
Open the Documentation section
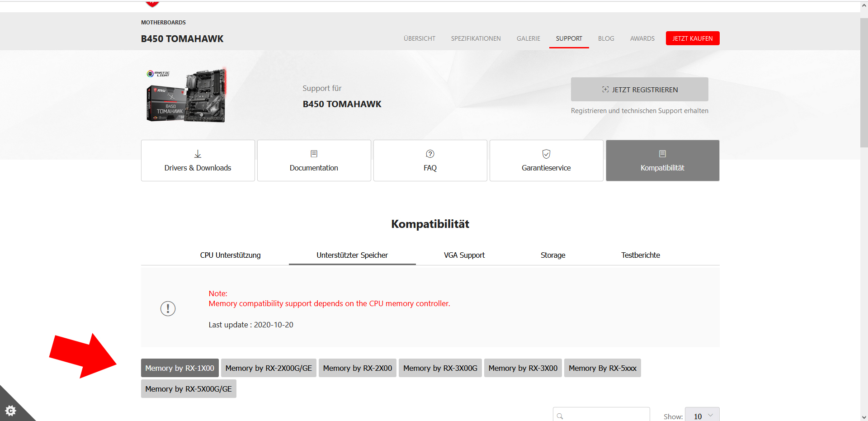click(x=314, y=161)
